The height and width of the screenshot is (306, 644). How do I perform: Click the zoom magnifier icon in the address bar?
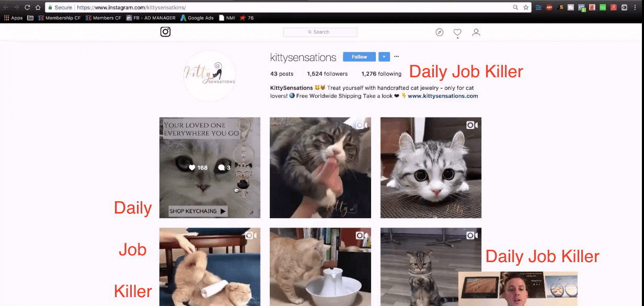(x=515, y=7)
